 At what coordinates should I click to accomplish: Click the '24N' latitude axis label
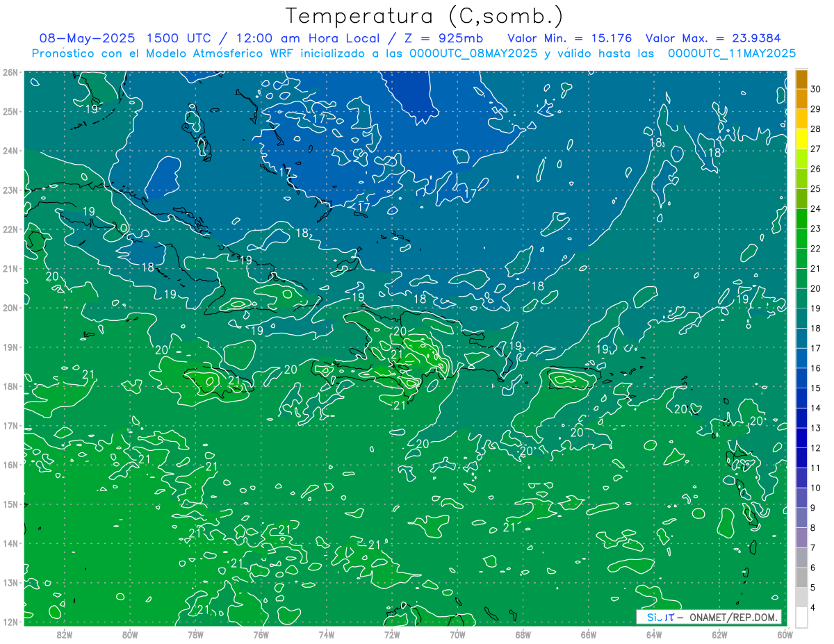tap(10, 151)
